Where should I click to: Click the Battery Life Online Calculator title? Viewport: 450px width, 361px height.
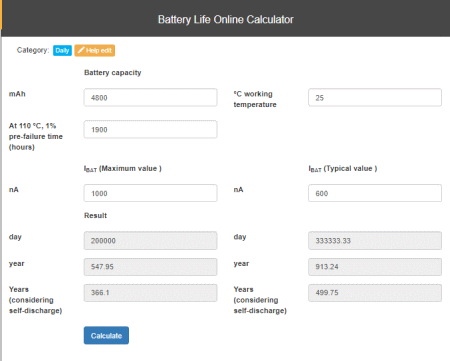[x=226, y=19]
